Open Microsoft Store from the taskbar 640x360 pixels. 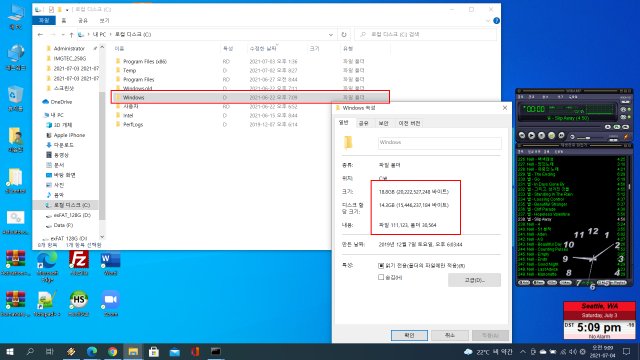[154, 351]
